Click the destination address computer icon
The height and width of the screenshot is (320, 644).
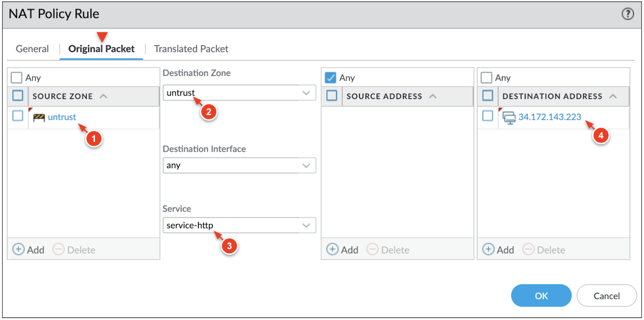(509, 118)
